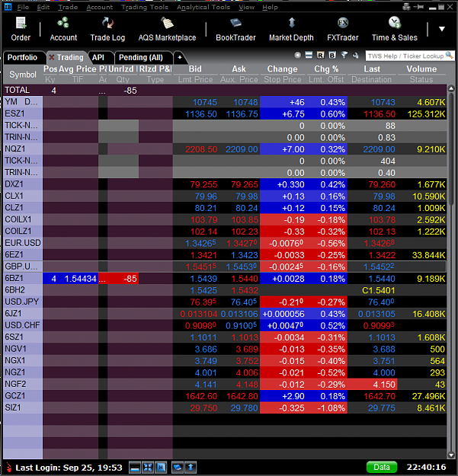The width and height of the screenshot is (458, 476).
Task: Switch to the API tab
Action: pos(98,57)
